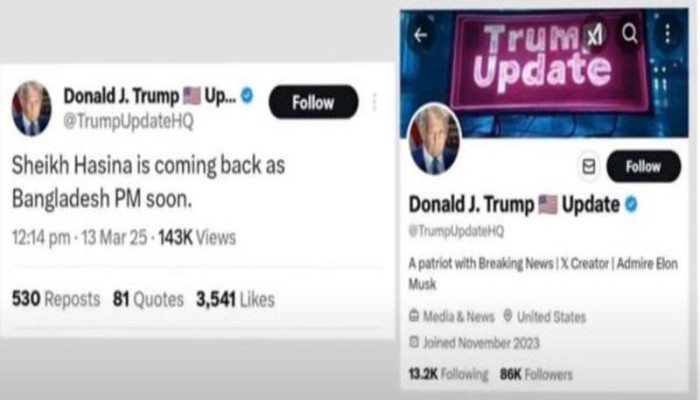The width and height of the screenshot is (700, 400).
Task: Tap the search magnifier on profile banner
Action: (630, 33)
